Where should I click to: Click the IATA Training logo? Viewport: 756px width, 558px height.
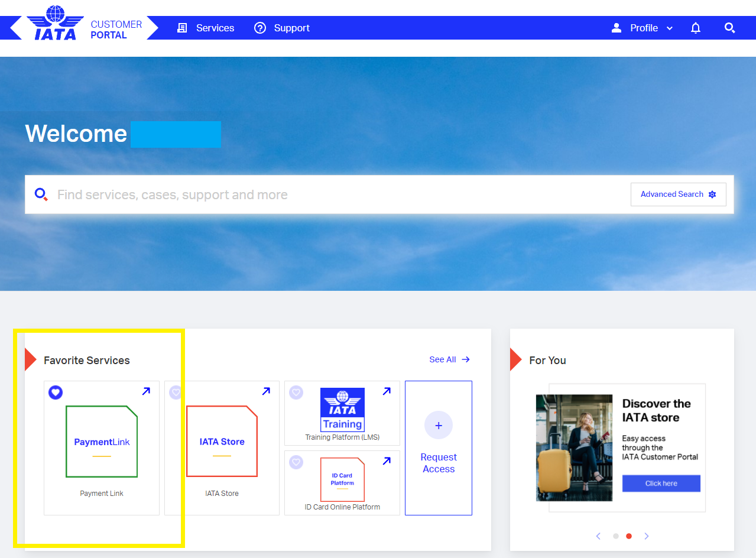point(342,410)
